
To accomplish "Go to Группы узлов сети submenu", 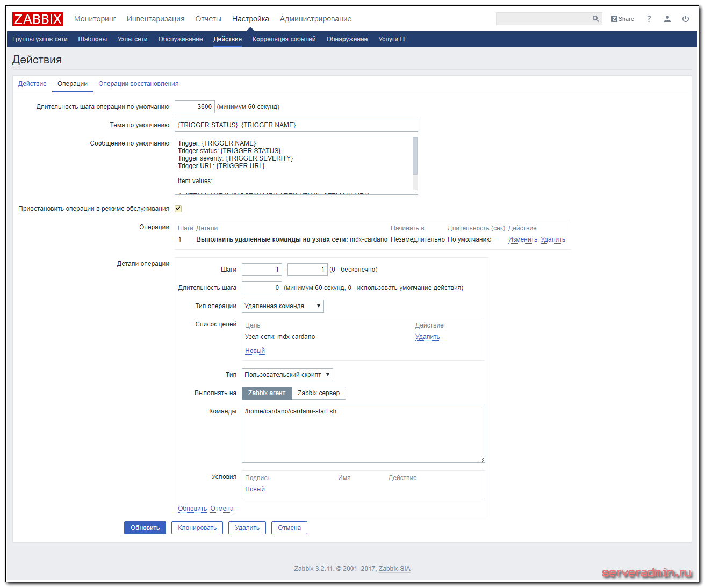I will click(40, 39).
